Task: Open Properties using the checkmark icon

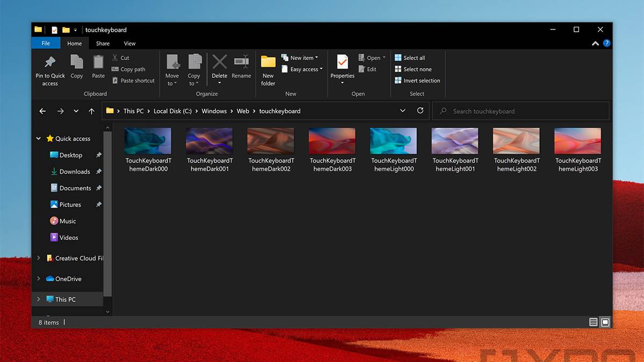Action: [342, 62]
